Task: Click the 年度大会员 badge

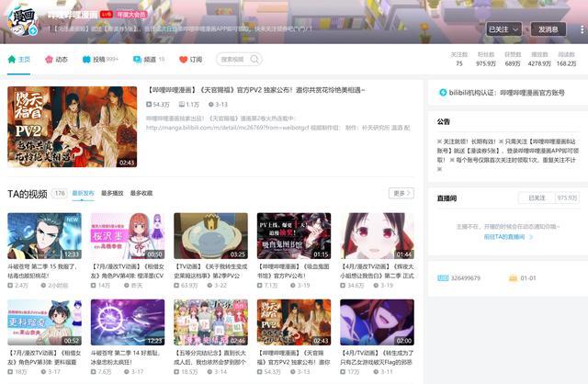Action: click(130, 15)
